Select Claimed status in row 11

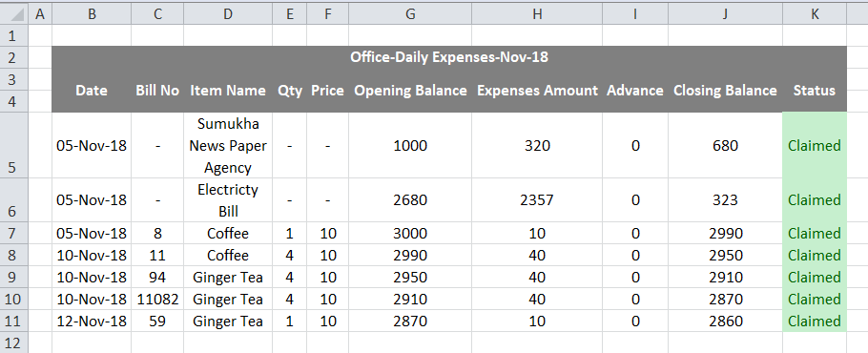coord(815,321)
